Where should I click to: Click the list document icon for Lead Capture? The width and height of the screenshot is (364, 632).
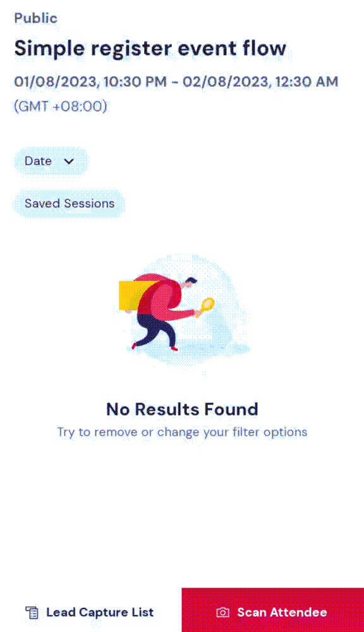[x=32, y=612]
